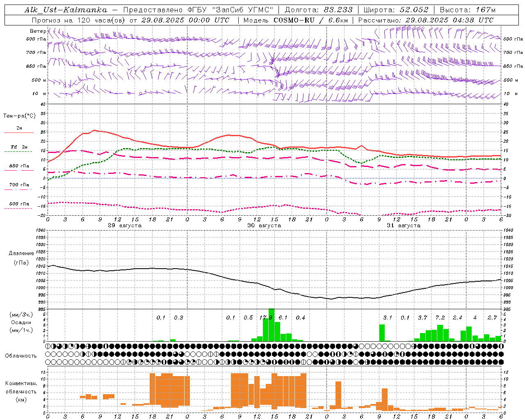Click the 2.7 precipitation total
The image size is (525, 420).
[492, 318]
